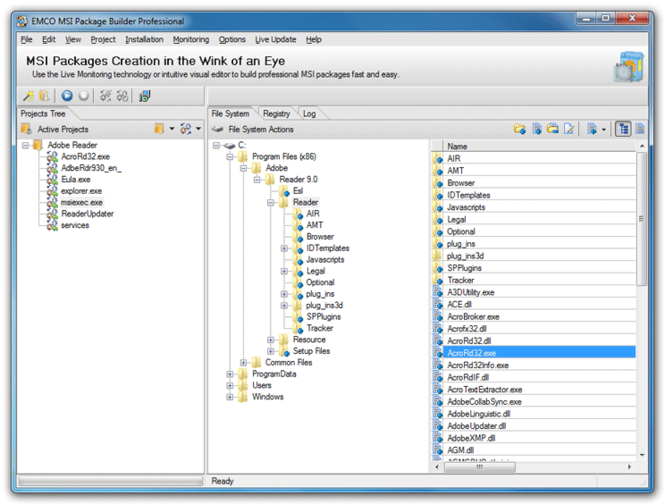The width and height of the screenshot is (665, 504).
Task: Click the wizard wand toolbar icon
Action: pos(28,96)
